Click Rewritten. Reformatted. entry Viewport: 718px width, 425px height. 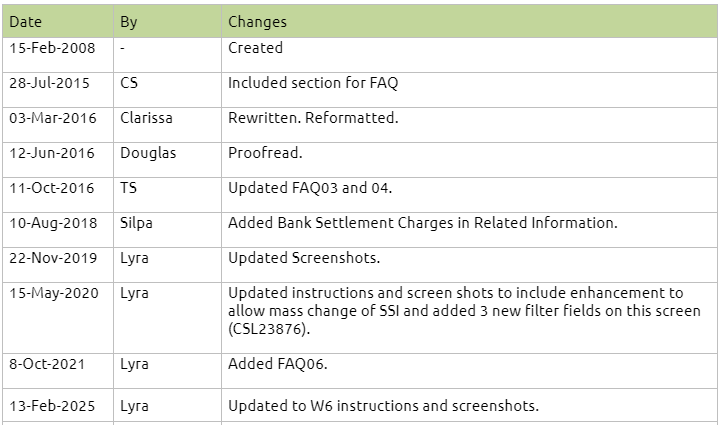pyautogui.click(x=313, y=118)
